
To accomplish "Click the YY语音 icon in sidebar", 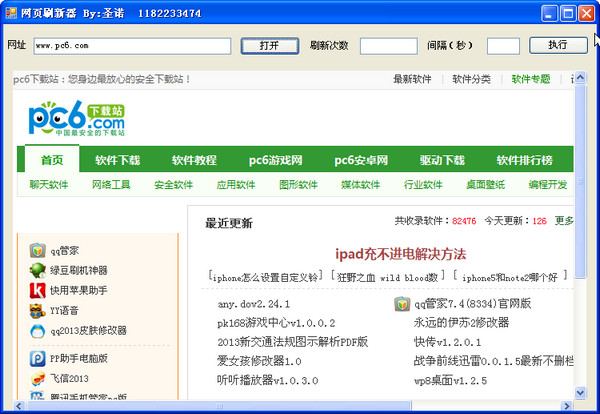I will pyautogui.click(x=37, y=310).
